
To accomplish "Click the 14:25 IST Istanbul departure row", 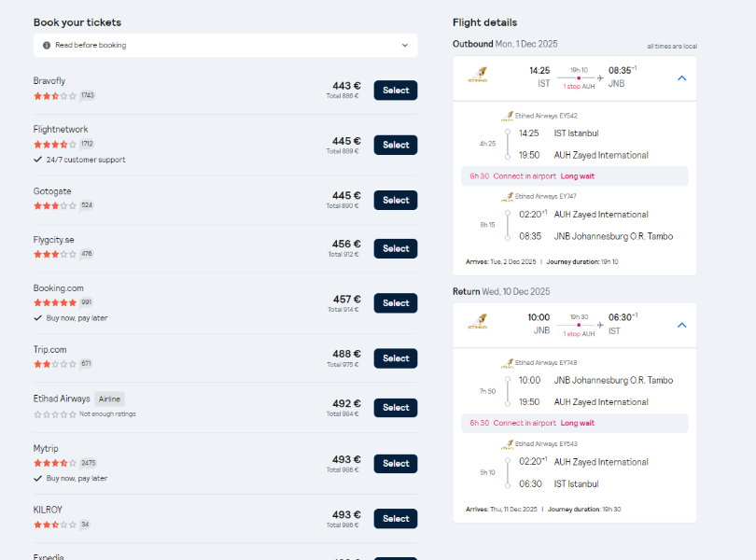I will pyautogui.click(x=559, y=133).
